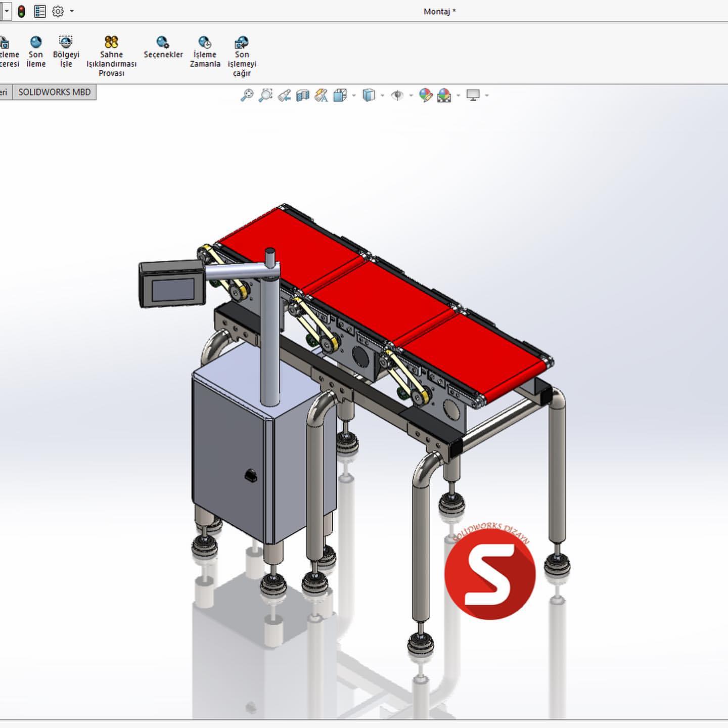Expand the View Settings monitor dropdown

[x=486, y=95]
